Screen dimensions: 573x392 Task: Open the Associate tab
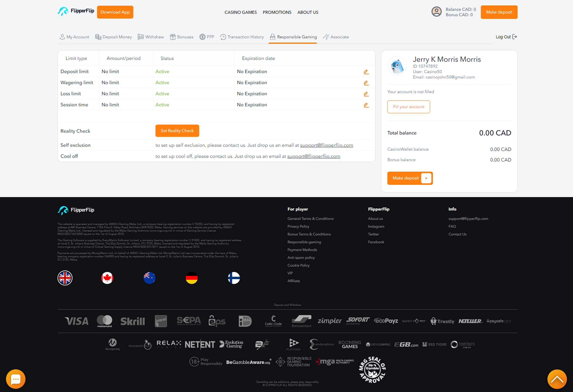[336, 37]
